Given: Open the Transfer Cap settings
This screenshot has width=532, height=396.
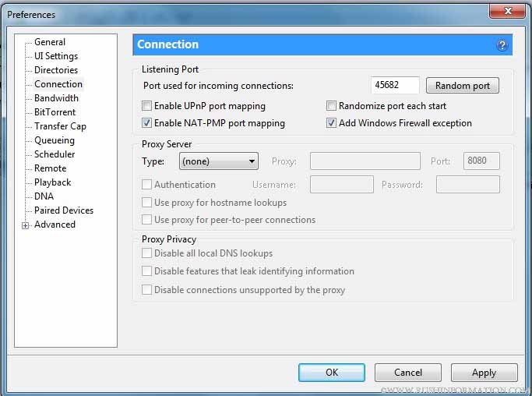Looking at the screenshot, I should (x=60, y=126).
